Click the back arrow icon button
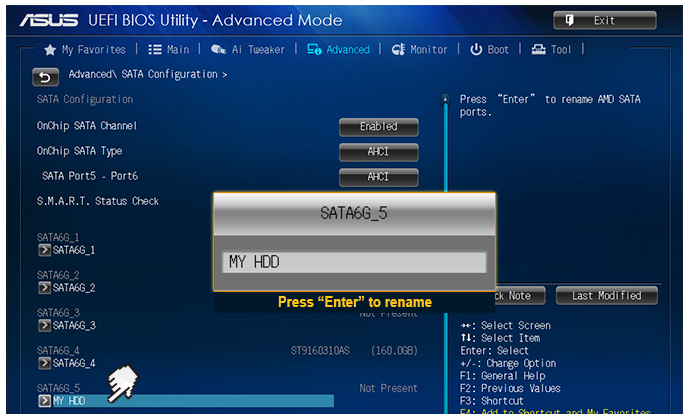The height and width of the screenshot is (420, 689). (46, 76)
